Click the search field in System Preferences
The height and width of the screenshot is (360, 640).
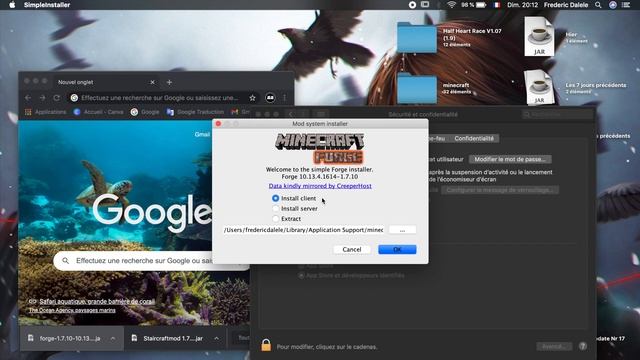[x=557, y=115]
